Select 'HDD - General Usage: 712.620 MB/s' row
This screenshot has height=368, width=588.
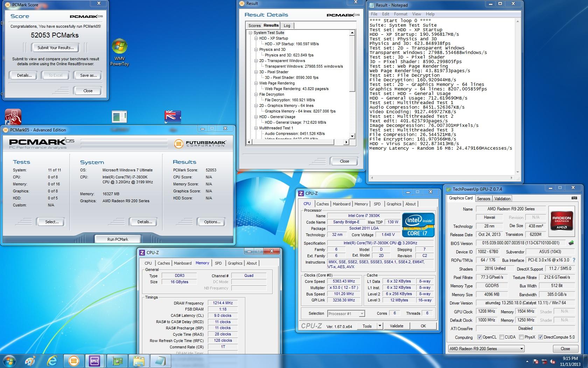click(295, 122)
